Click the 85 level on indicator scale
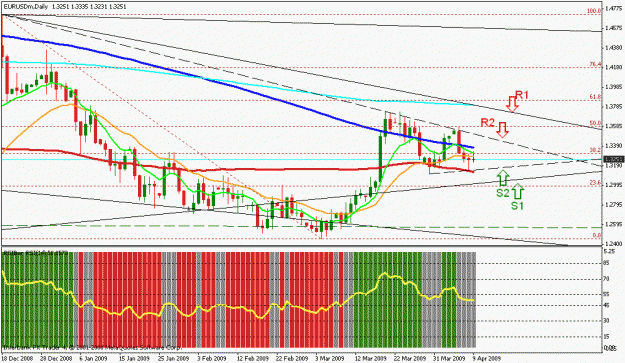This screenshot has height=363, width=625. (607, 263)
